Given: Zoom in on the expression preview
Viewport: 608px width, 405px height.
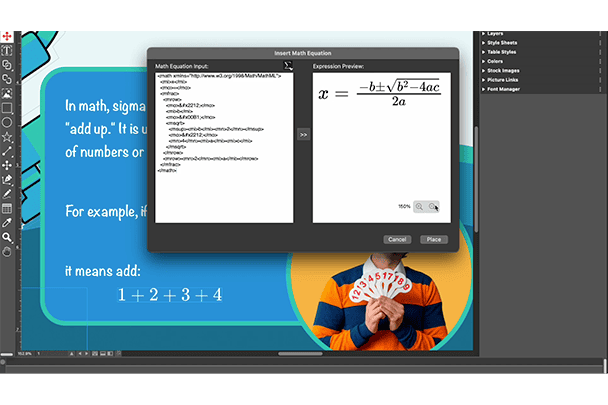Looking at the screenshot, I should pyautogui.click(x=421, y=207).
